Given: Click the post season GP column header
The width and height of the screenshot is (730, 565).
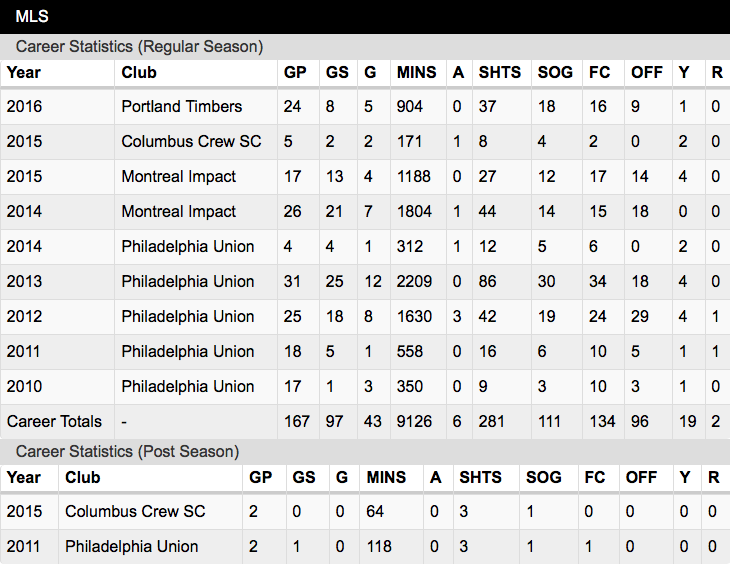Looking at the screenshot, I should point(260,478).
